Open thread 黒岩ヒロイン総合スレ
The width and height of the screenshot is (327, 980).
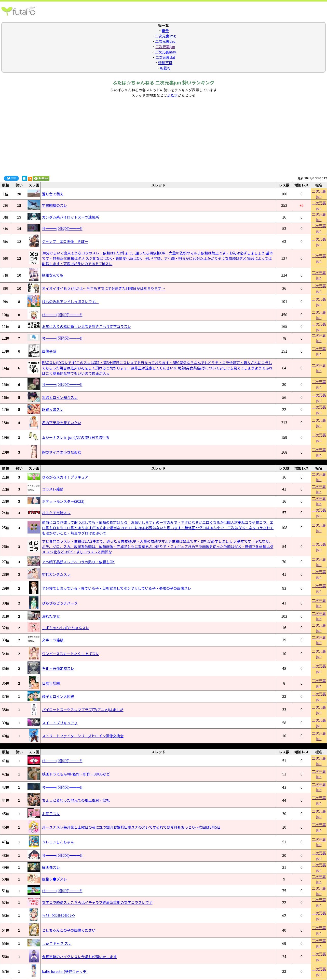60,398
